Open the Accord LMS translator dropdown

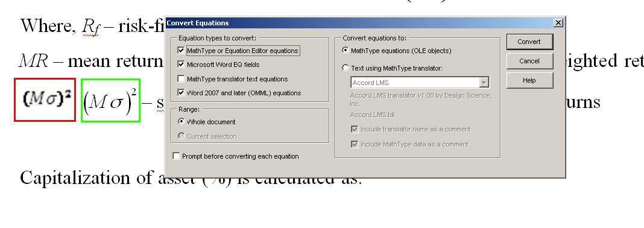click(420, 83)
